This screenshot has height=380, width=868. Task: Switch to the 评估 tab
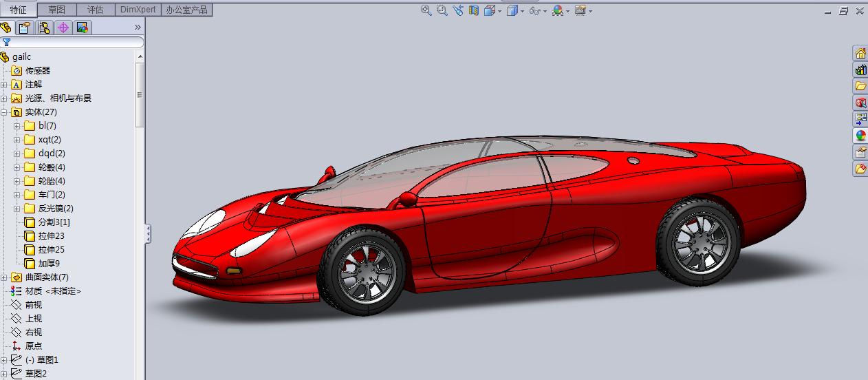click(95, 10)
